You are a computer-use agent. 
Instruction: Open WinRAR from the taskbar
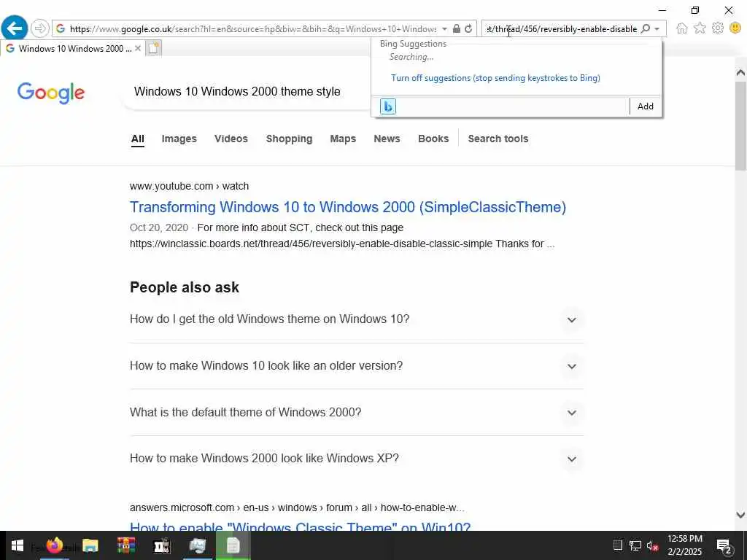(125, 545)
